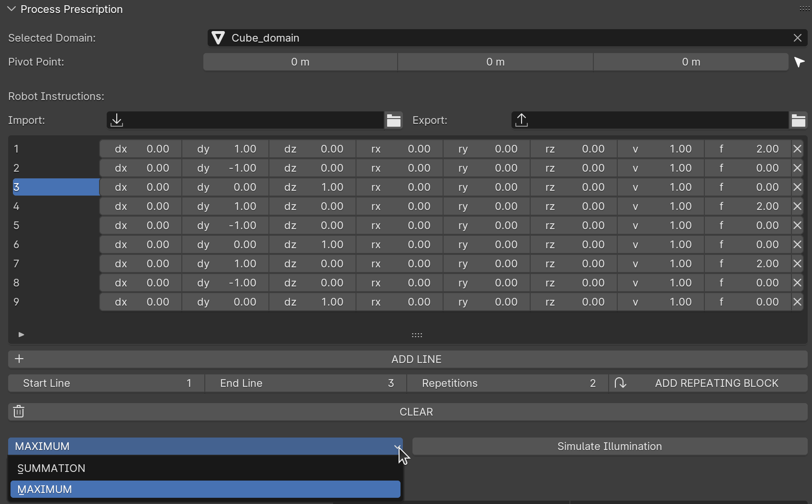Edit dx value in row 5

(x=141, y=225)
